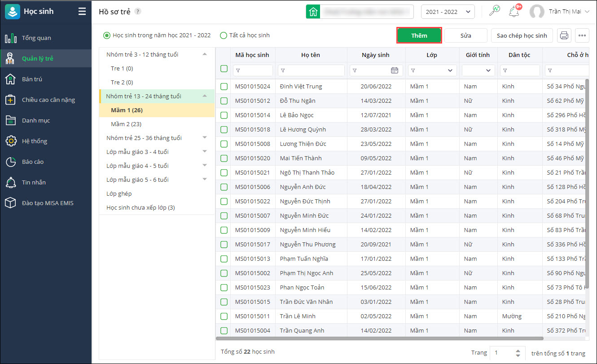
Task: Click the help question mark beside Hồ sơ trẻ
Action: click(138, 12)
